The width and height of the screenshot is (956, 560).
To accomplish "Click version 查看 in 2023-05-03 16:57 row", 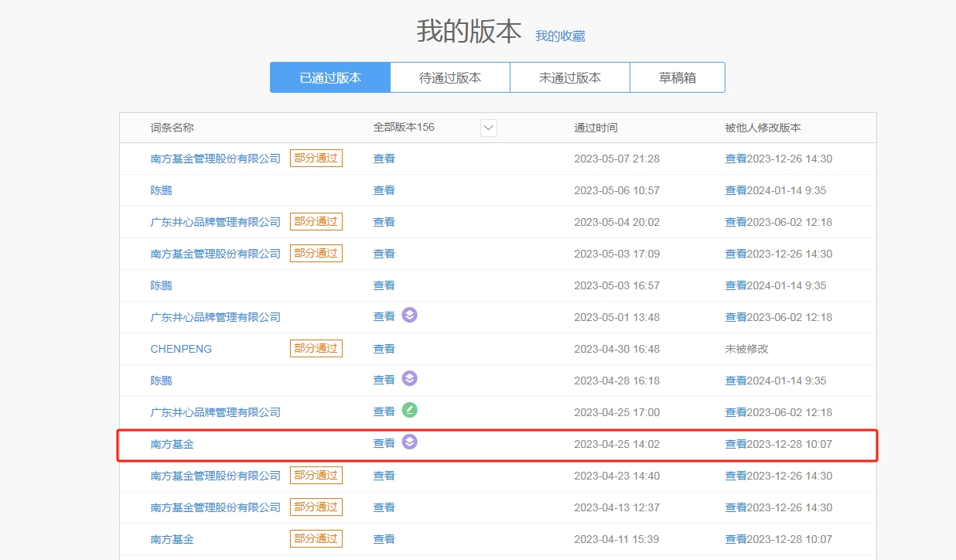I will coord(384,285).
